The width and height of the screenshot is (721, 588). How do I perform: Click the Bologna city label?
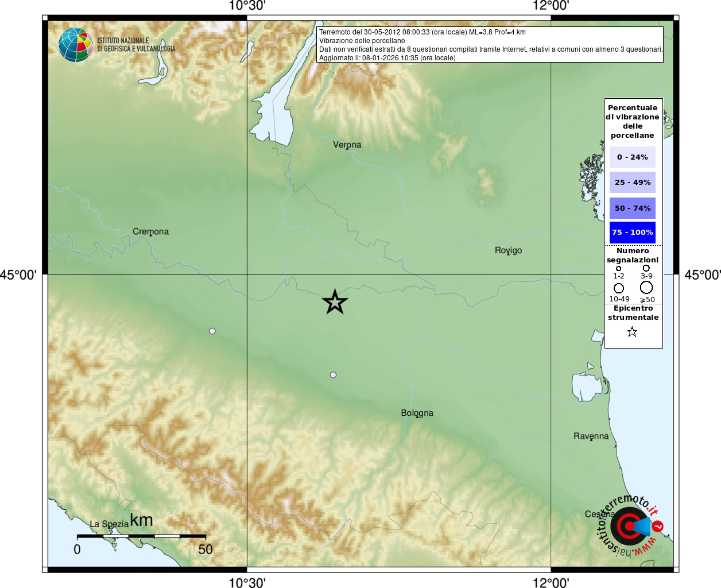tap(417, 413)
